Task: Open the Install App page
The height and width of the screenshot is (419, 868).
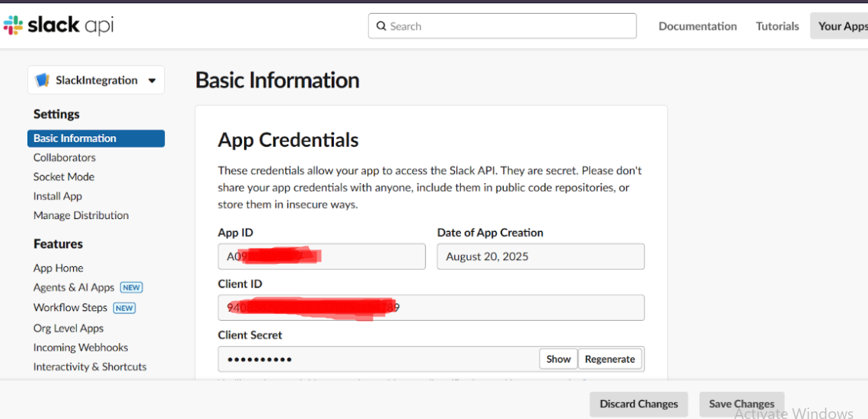Action: tap(58, 196)
